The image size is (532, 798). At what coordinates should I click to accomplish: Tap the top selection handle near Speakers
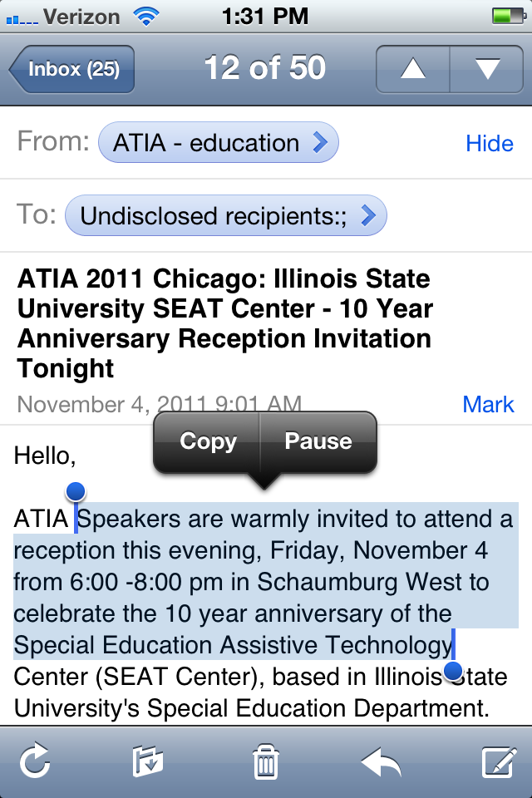click(x=76, y=491)
